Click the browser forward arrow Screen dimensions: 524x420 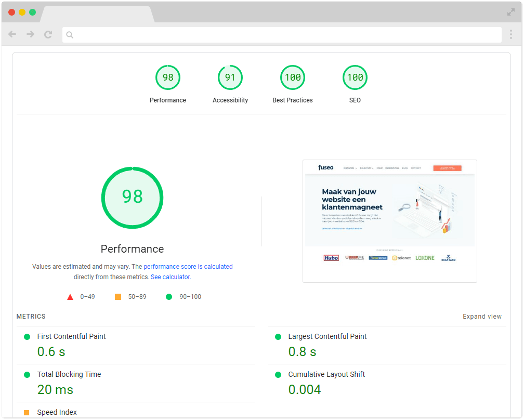tap(30, 34)
